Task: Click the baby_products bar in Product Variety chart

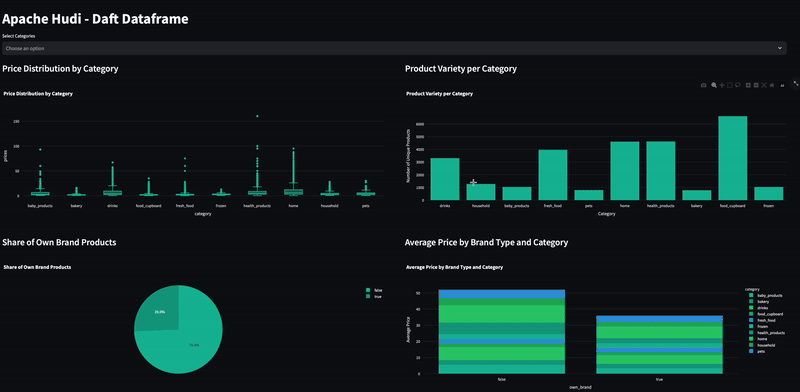Action: pos(516,193)
